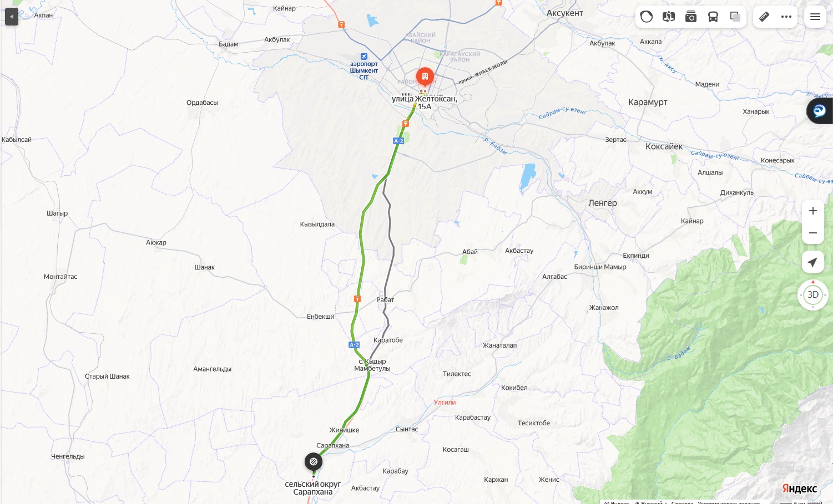Image resolution: width=833 pixels, height=504 pixels.
Task: Click the Шымкент airport icon
Action: [x=364, y=57]
